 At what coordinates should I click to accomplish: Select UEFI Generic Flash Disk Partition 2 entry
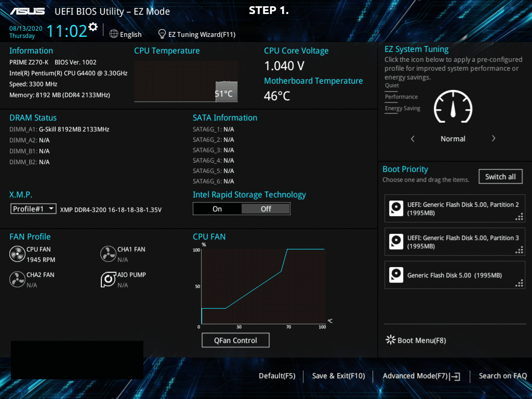455,208
